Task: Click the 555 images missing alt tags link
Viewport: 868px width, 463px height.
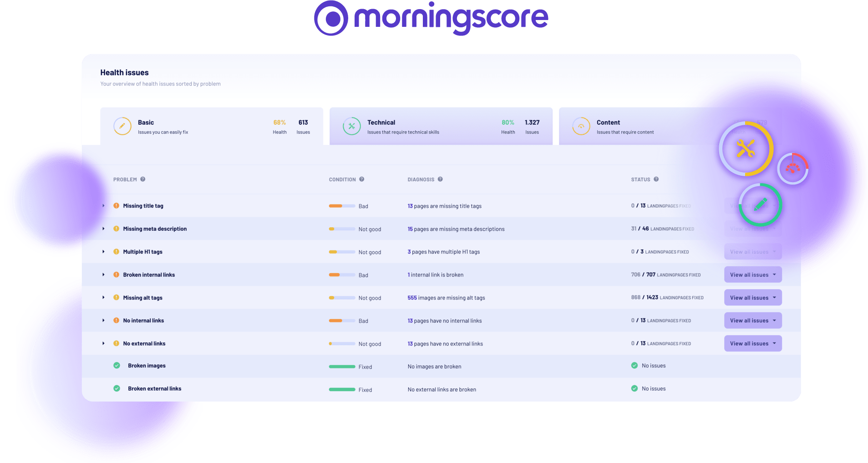Action: (412, 298)
